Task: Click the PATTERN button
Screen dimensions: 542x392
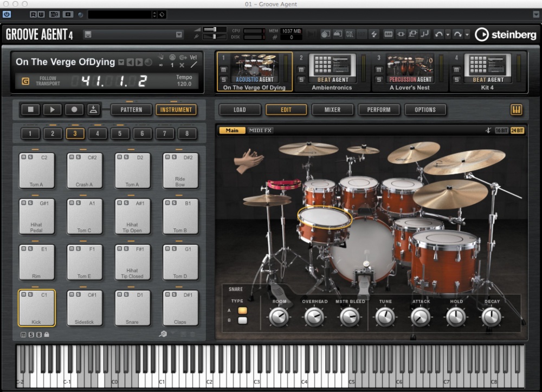Action: 131,110
